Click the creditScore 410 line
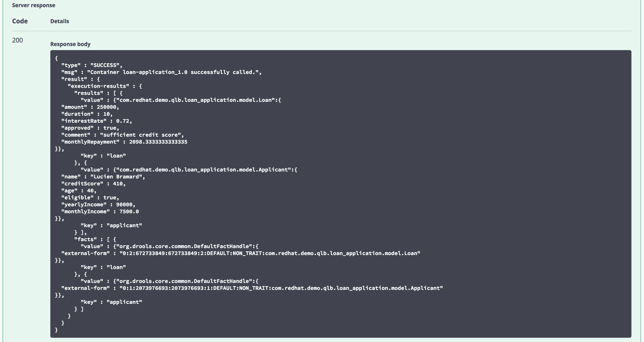 tap(93, 184)
